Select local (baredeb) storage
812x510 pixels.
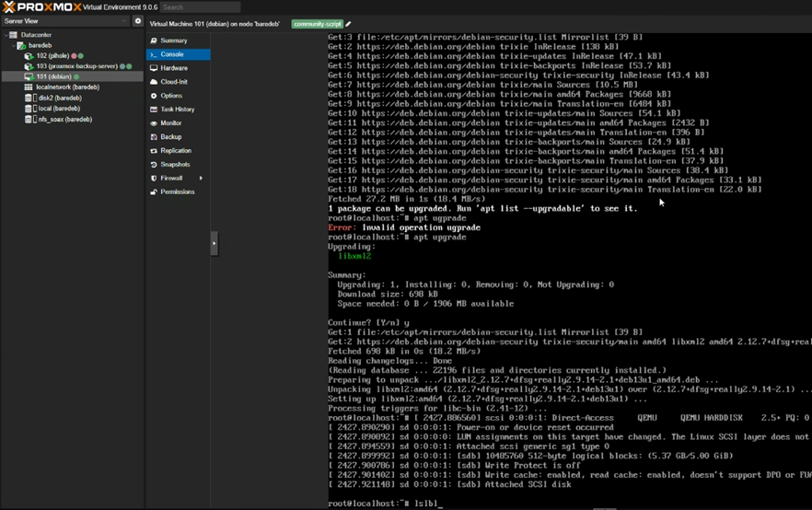click(x=59, y=109)
